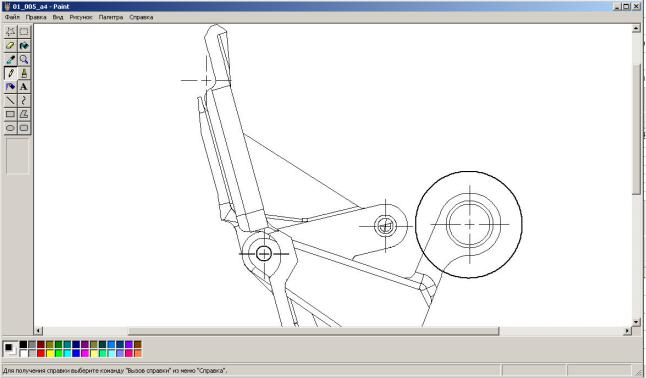This screenshot has height=378, width=646.
Task: Open the Палитра menu
Action: point(111,17)
